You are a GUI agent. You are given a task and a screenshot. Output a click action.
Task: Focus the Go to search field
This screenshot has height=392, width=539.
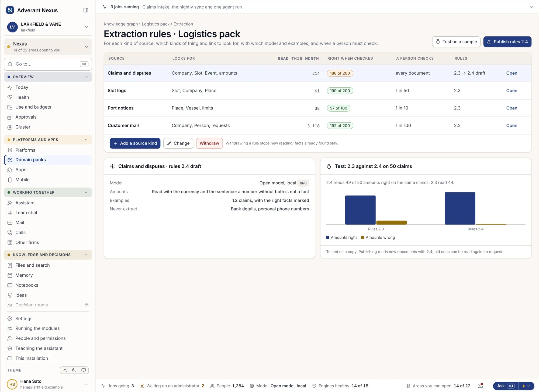pyautogui.click(x=48, y=64)
